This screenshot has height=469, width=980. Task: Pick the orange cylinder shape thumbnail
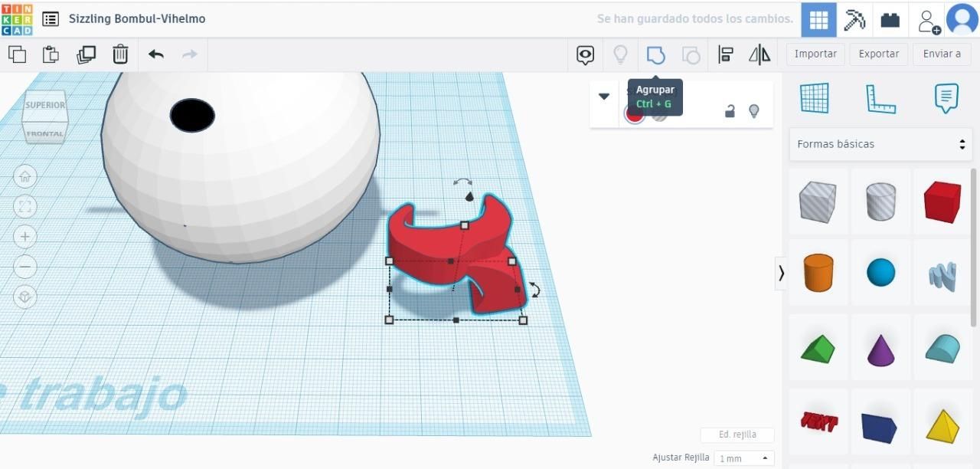click(x=818, y=273)
